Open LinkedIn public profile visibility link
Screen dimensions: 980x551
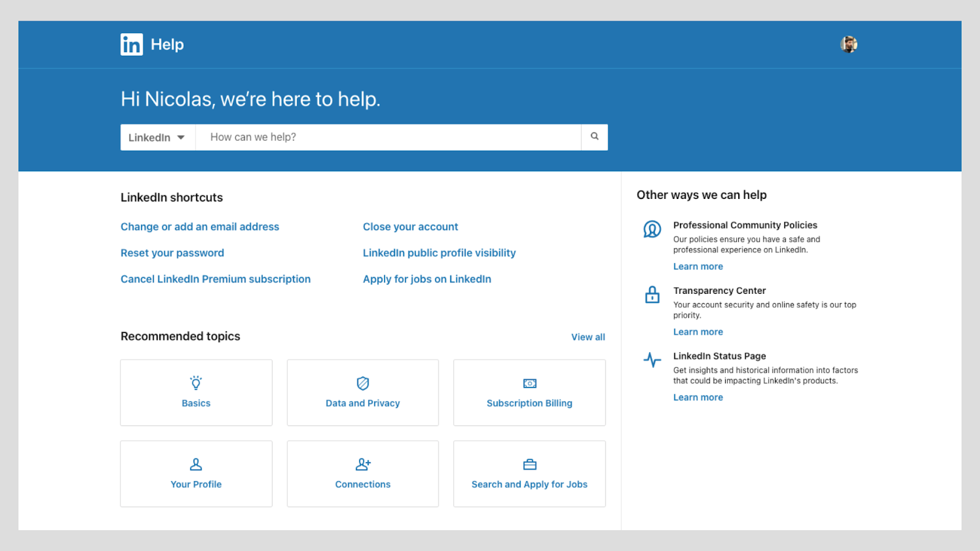coord(439,253)
